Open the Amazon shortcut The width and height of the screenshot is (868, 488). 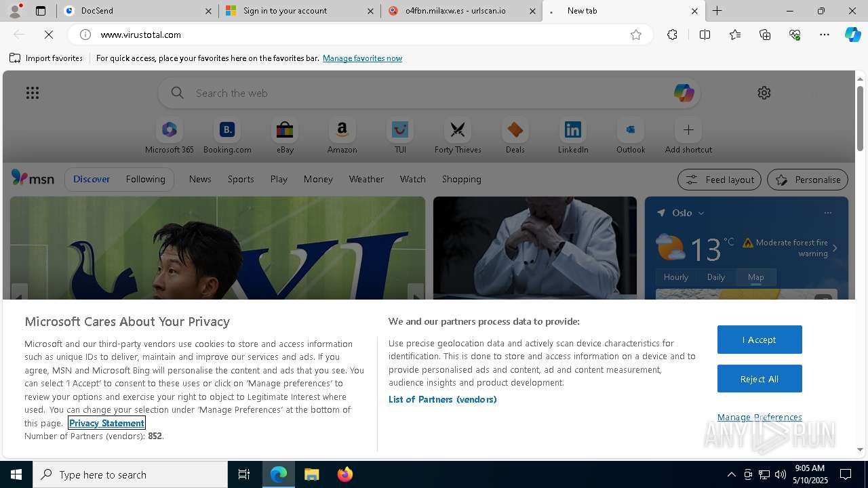pyautogui.click(x=342, y=136)
